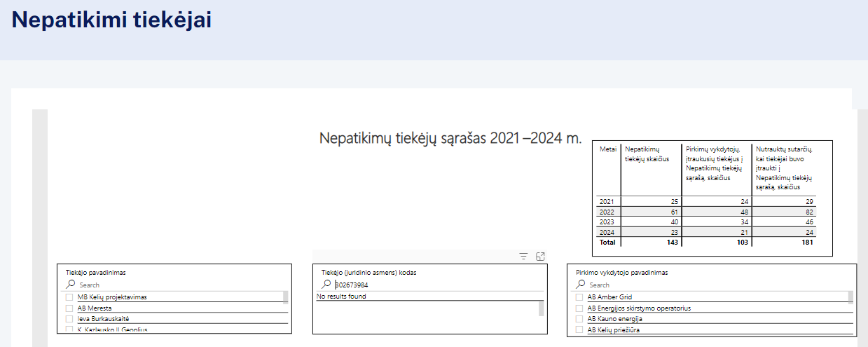Tick the AB Kauno energija checkbox

(x=579, y=318)
